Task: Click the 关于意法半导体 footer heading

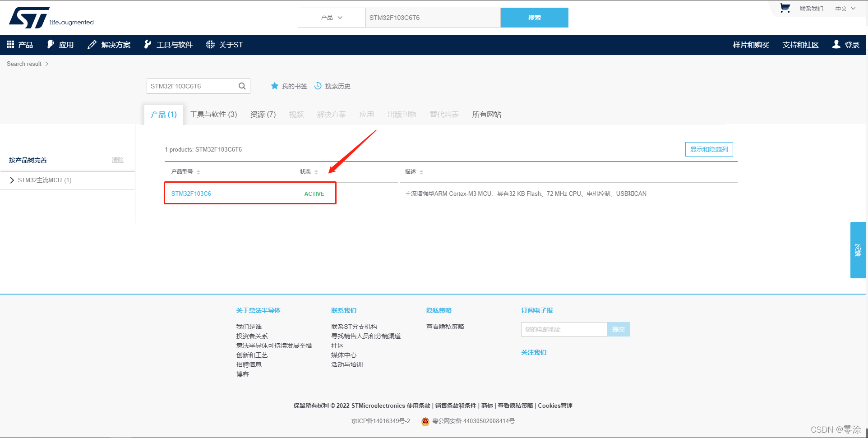Action: 259,310
